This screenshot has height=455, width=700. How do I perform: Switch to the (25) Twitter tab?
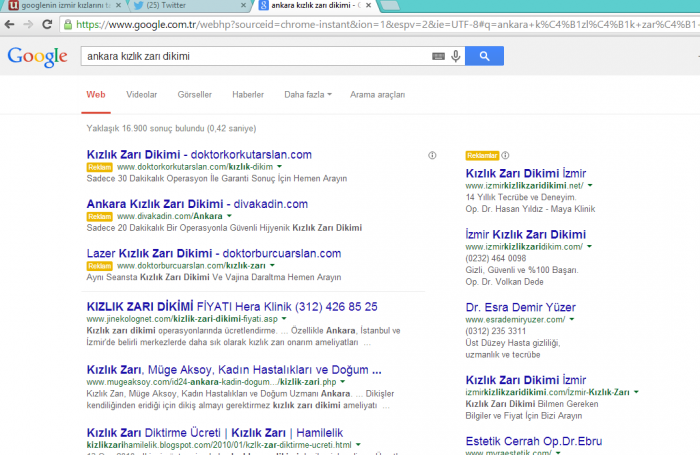(190, 5)
